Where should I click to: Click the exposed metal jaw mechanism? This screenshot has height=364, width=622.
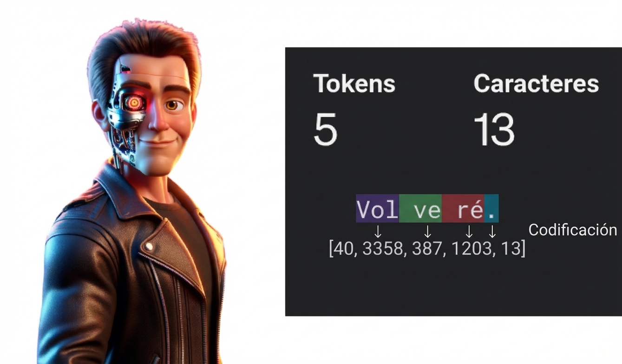click(x=122, y=145)
